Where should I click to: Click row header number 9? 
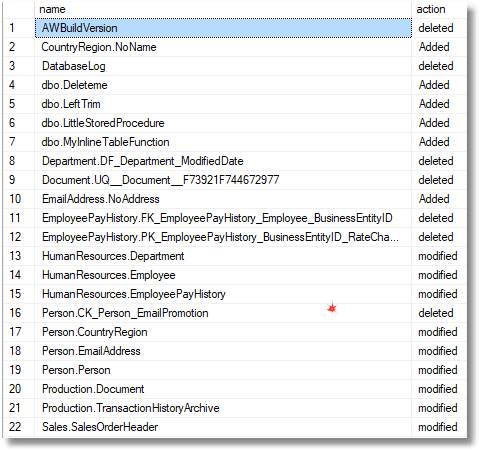pyautogui.click(x=19, y=180)
